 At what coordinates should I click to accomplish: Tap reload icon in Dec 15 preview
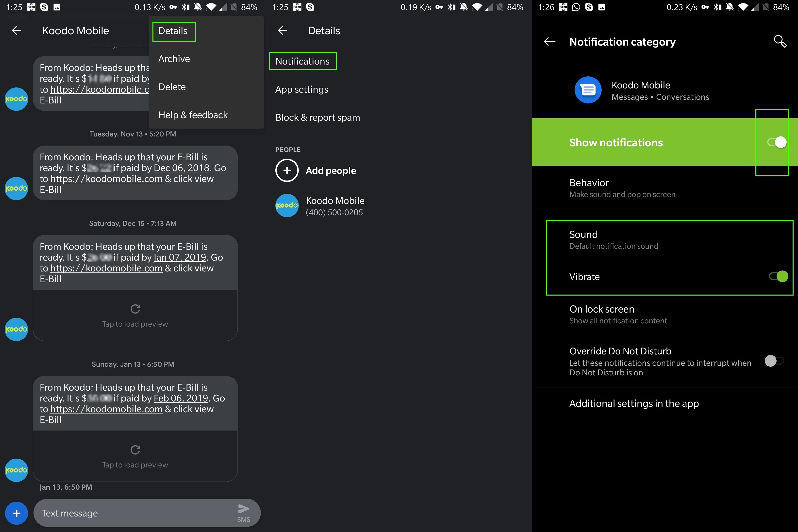coord(135,309)
